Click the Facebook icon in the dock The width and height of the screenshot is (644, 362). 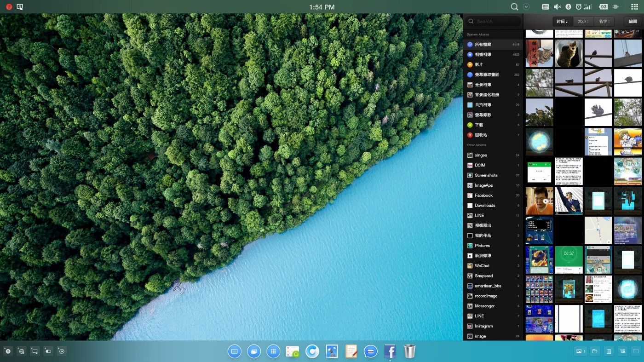[390, 351]
